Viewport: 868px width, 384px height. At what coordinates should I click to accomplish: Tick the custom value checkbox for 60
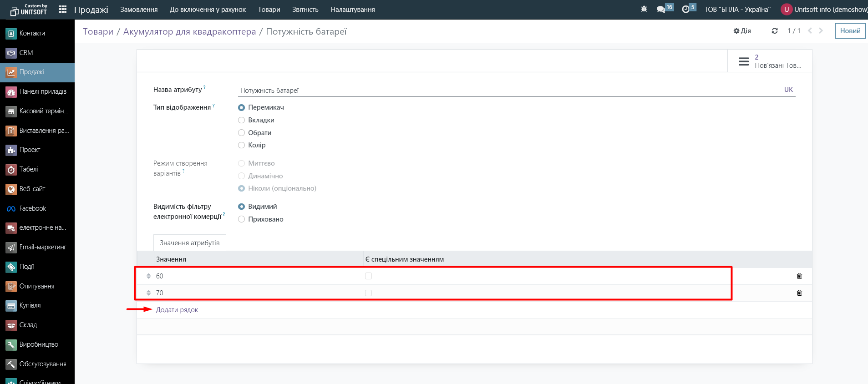click(x=368, y=276)
